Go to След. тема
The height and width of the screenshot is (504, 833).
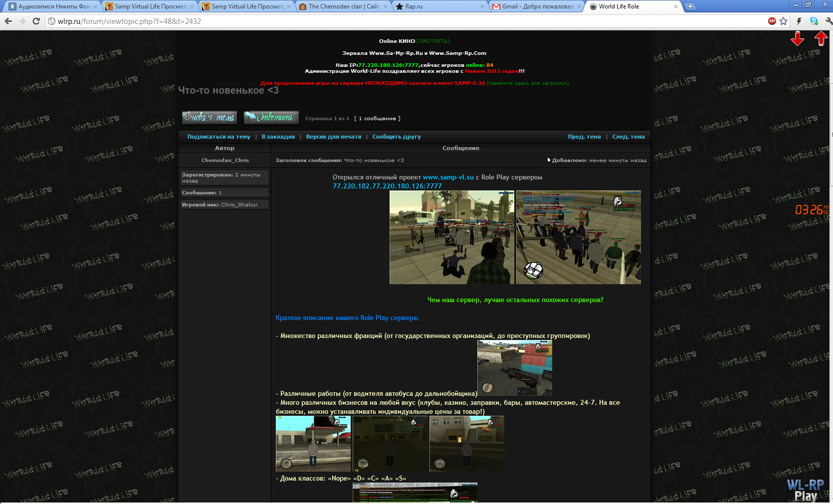point(628,137)
